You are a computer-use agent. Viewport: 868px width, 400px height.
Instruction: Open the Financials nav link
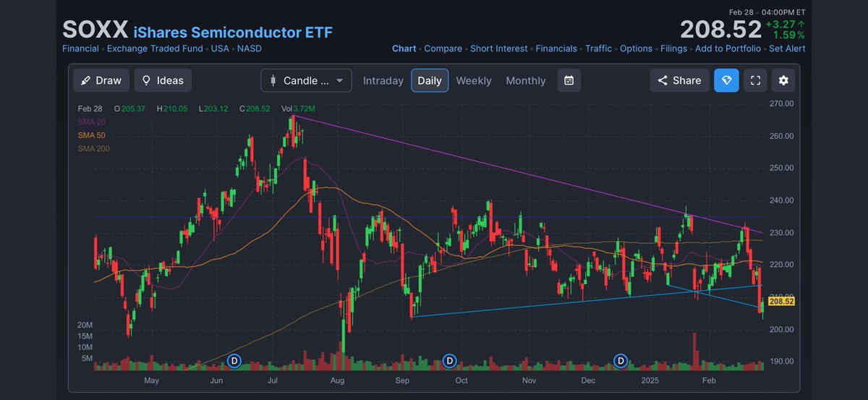click(x=556, y=48)
